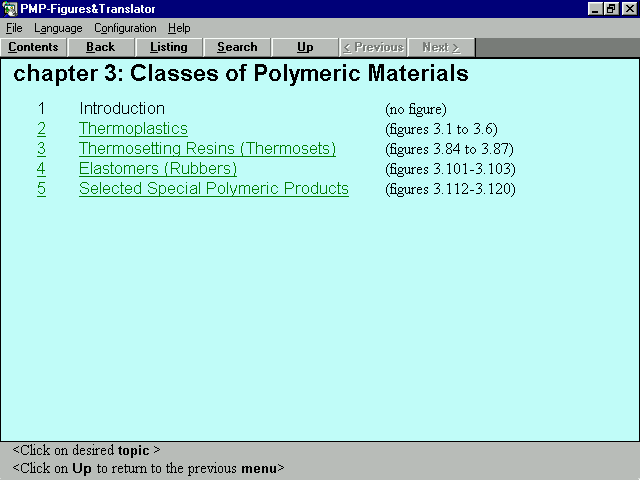Open Selected Special Polymeric Products link
The image size is (640, 480).
coord(214,189)
